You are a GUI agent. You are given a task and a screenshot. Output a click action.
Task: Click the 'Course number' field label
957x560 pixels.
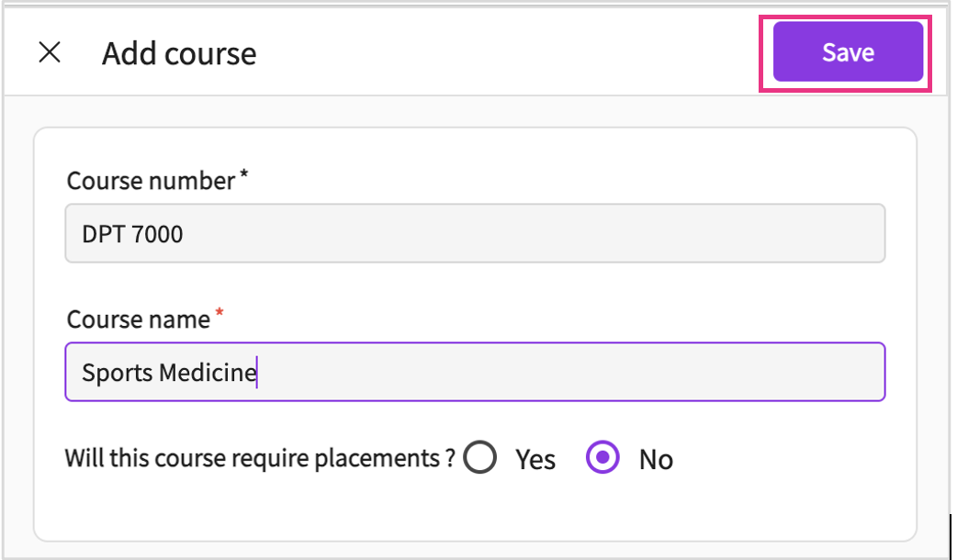pos(151,181)
